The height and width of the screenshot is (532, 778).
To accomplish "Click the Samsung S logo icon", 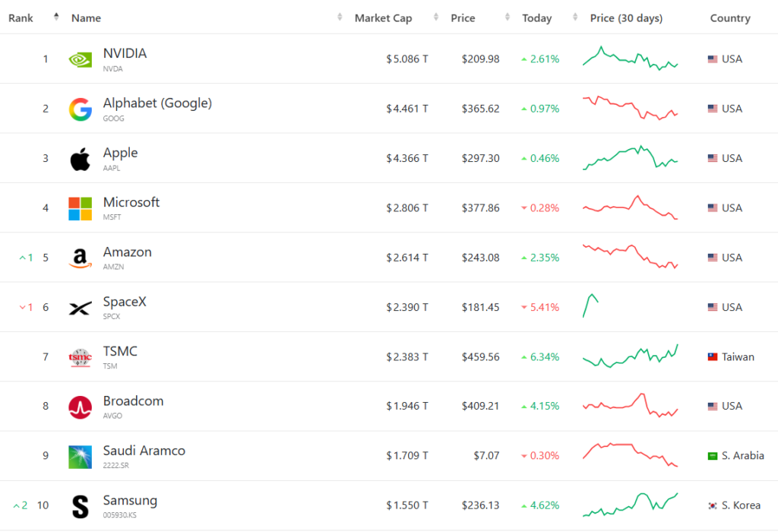I will coord(80,506).
